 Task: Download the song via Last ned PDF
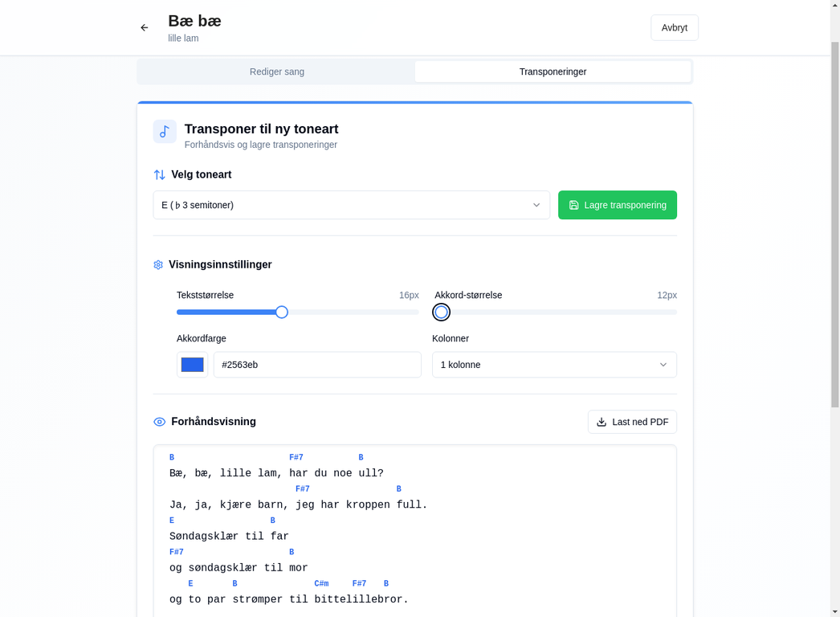click(632, 422)
